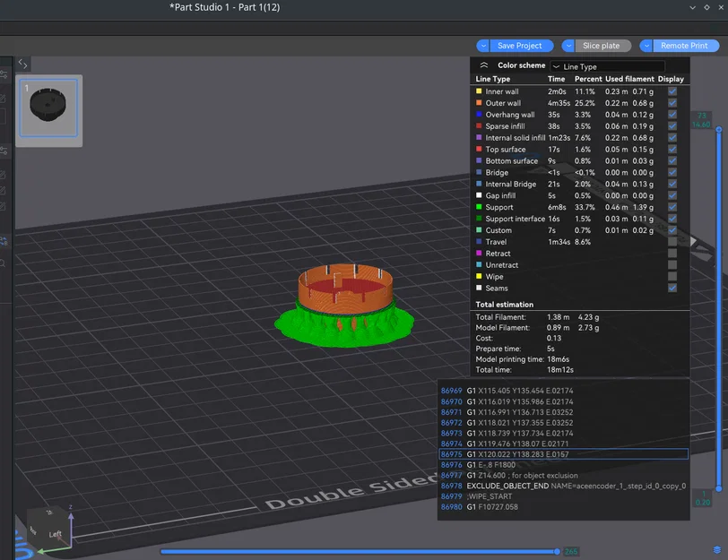Toggle Bridge display checkbox

click(672, 173)
